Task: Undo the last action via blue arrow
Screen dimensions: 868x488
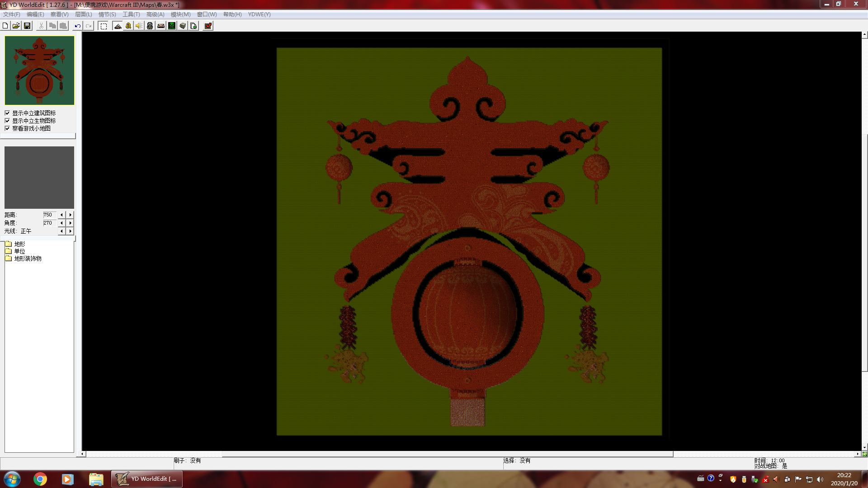Action: click(x=78, y=26)
